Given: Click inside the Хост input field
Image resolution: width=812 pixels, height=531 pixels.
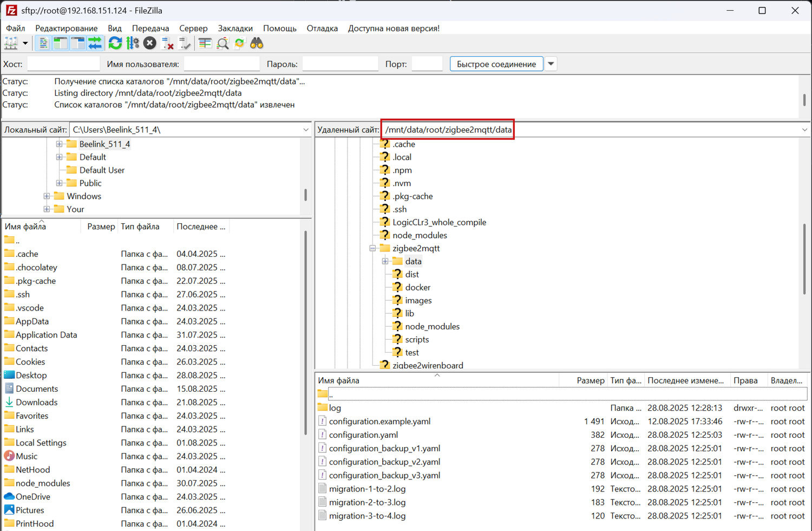Looking at the screenshot, I should click(x=63, y=63).
